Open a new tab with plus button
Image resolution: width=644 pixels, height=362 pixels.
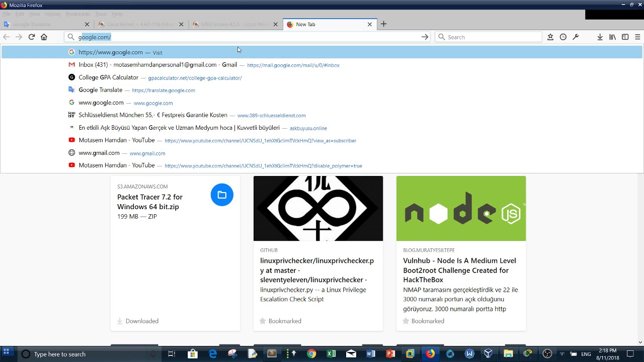click(383, 24)
